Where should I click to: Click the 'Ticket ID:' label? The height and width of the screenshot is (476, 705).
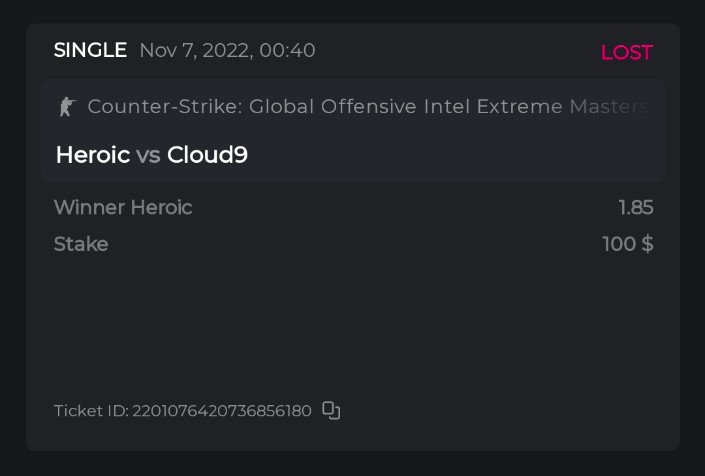(x=91, y=411)
